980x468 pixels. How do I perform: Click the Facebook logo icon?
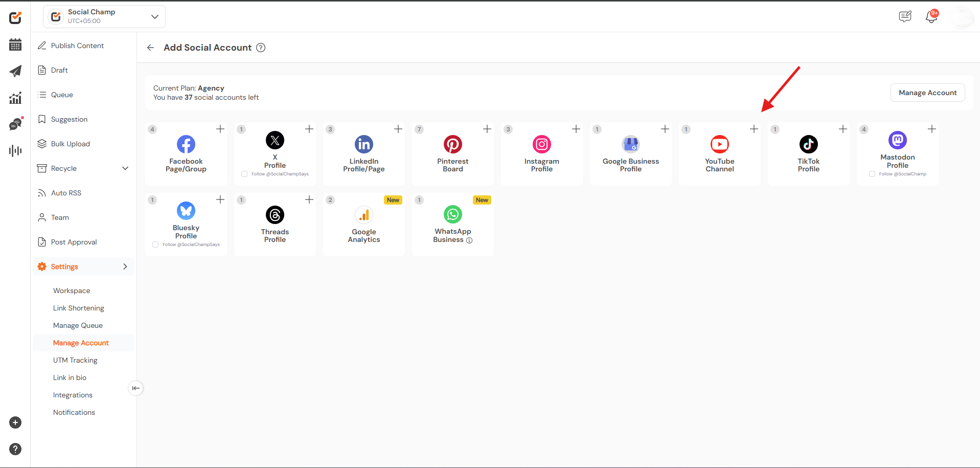186,144
